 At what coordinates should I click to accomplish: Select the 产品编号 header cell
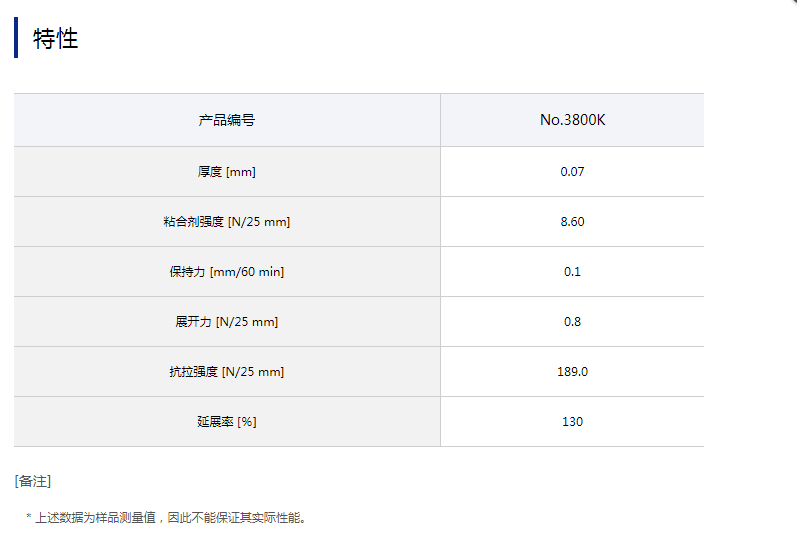pos(227,120)
